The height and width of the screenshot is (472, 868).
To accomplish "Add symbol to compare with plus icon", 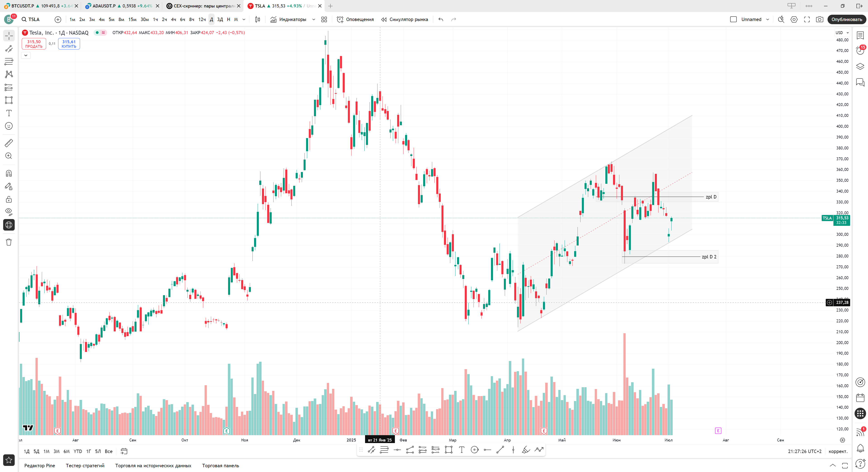I will tap(58, 19).
